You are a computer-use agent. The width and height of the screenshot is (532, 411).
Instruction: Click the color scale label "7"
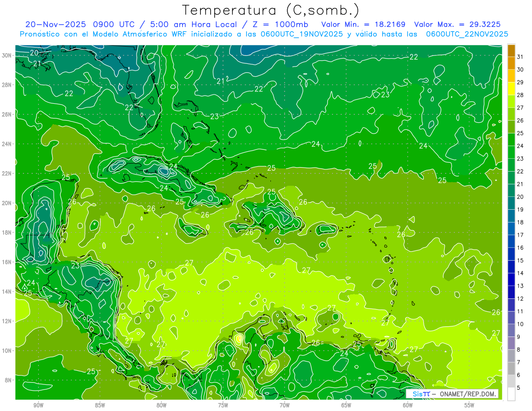tap(519, 362)
